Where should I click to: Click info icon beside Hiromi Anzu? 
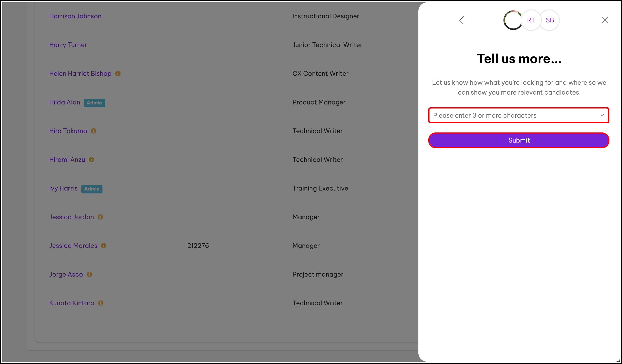coord(91,160)
